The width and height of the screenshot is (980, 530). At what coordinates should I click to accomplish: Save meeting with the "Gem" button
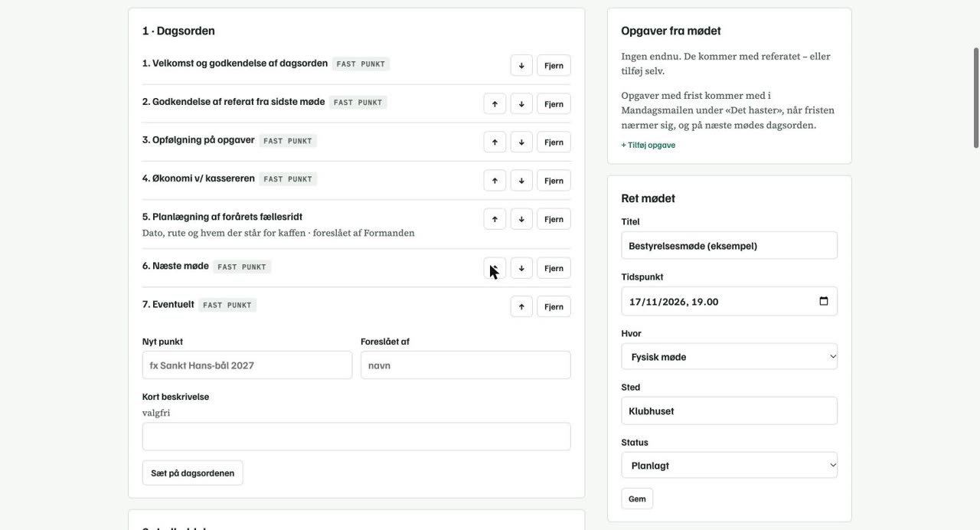(x=637, y=499)
